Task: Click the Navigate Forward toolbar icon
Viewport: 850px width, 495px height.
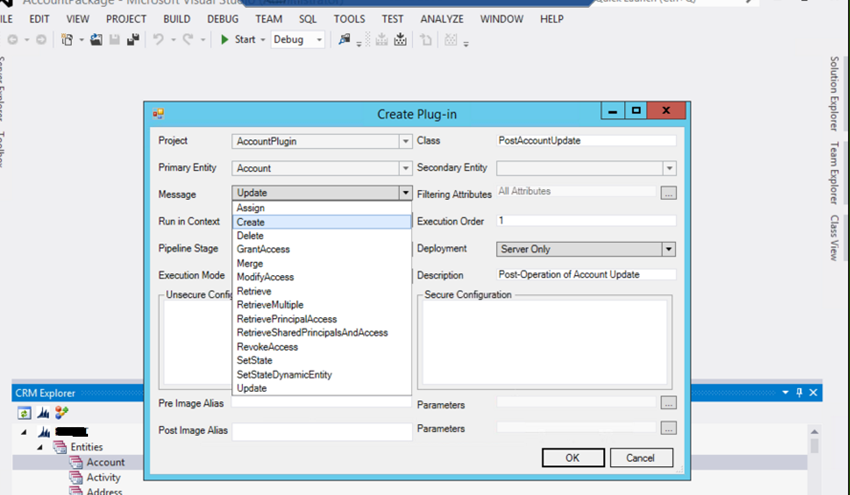Action: (x=41, y=40)
